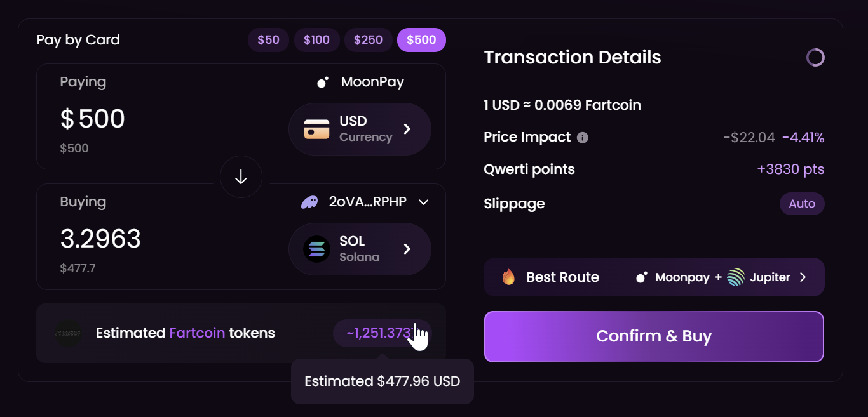Open the SOL Solana token selector

(x=360, y=249)
